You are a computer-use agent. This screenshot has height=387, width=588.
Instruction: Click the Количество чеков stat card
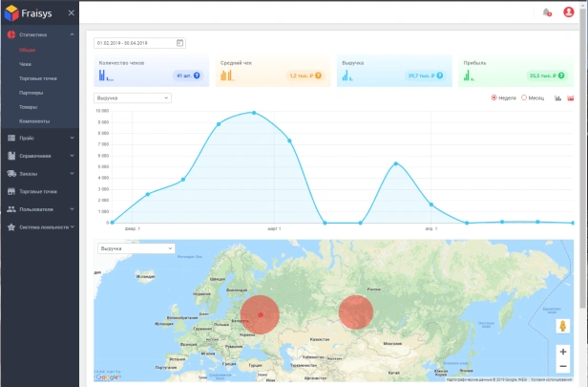(x=151, y=72)
